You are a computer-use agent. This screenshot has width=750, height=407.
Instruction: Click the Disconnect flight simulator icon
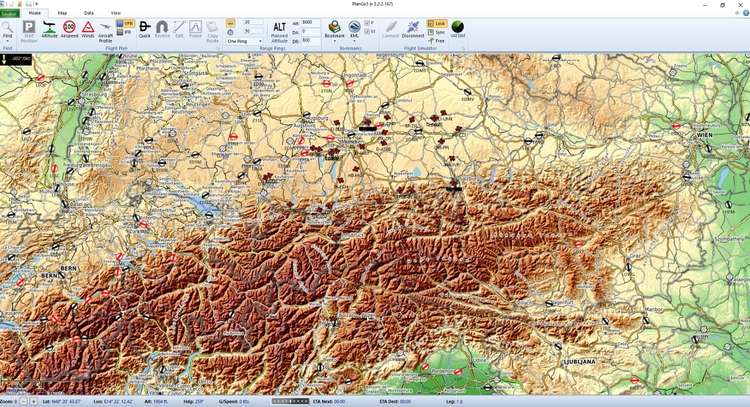(x=413, y=28)
